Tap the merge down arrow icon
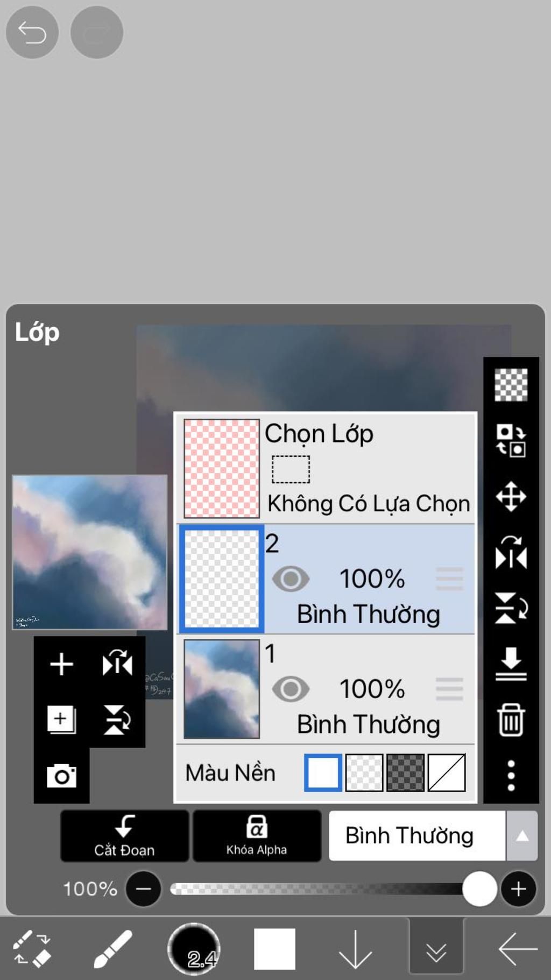551x980 pixels. tap(511, 664)
